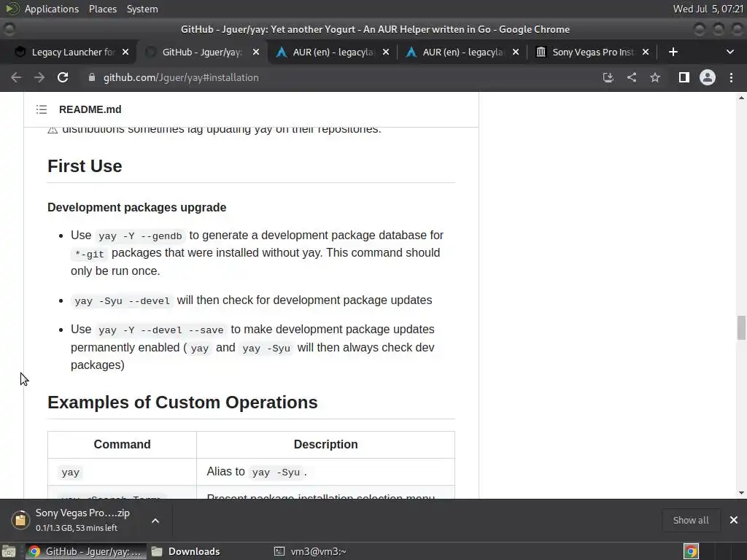747x560 pixels.
Task: Close the Legacy Launcher tab
Action: 125,52
